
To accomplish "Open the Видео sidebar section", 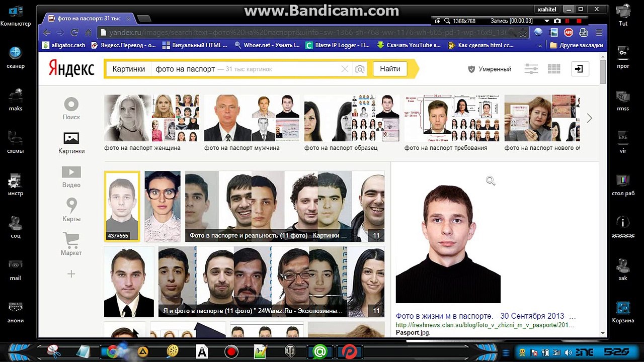I will coord(71,177).
